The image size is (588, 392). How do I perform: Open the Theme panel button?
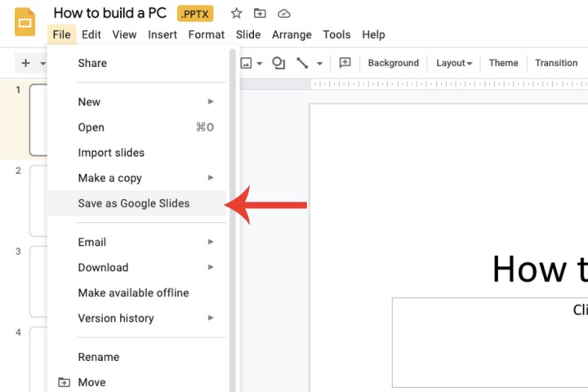(503, 63)
